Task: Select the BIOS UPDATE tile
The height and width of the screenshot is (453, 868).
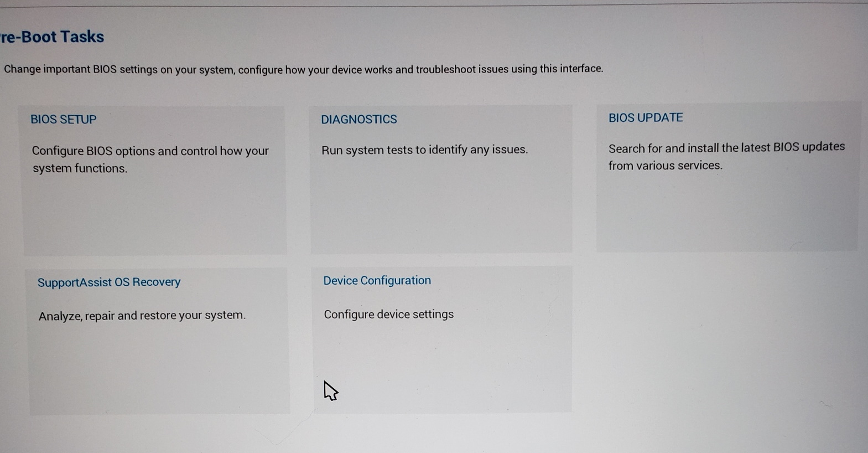Action: [727, 177]
